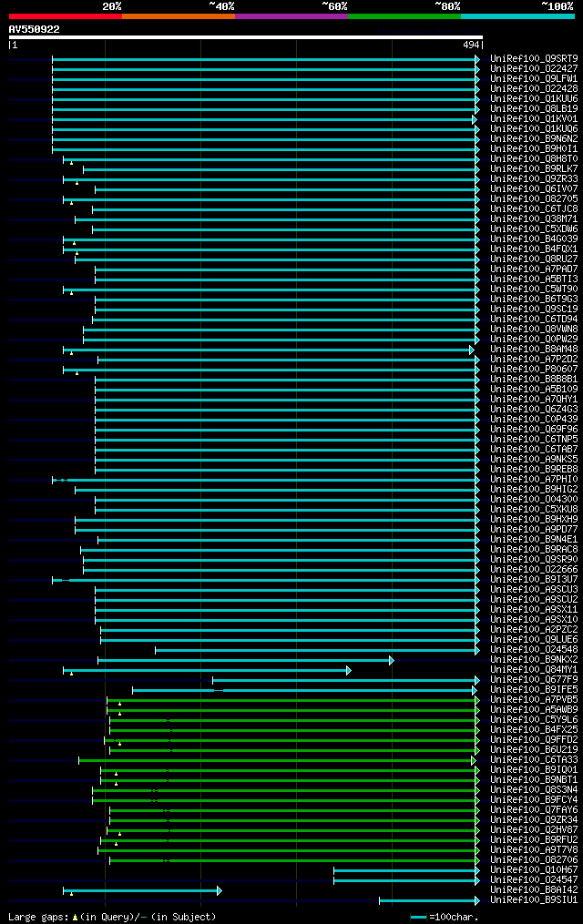Select hit label UniRef100_Q9LUE6
This screenshot has height=924, width=583.
(x=534, y=640)
